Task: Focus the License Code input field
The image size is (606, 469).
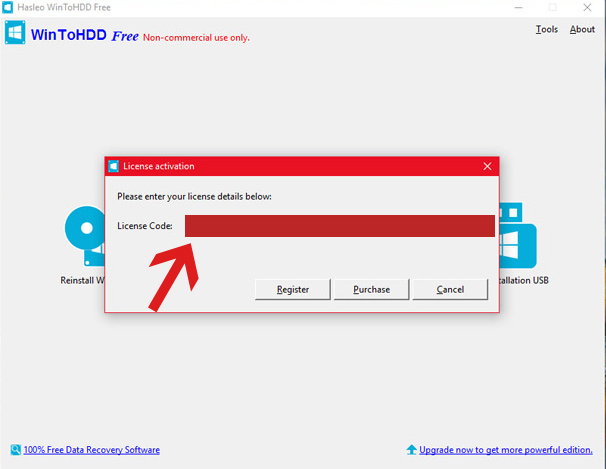Action: 340,226
